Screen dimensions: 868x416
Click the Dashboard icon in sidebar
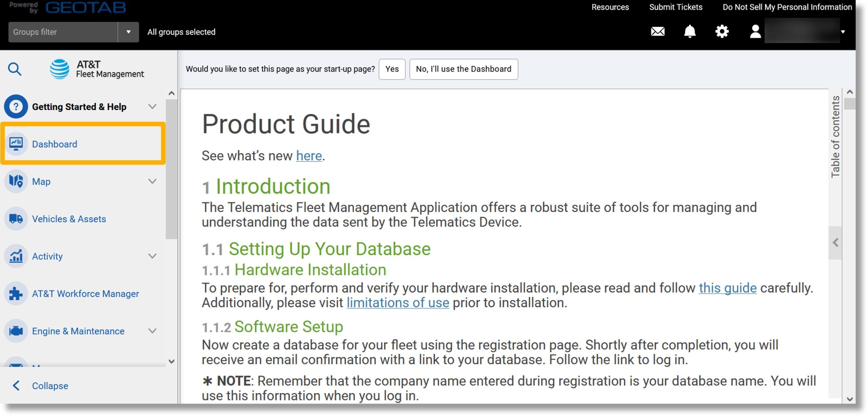[x=16, y=143]
